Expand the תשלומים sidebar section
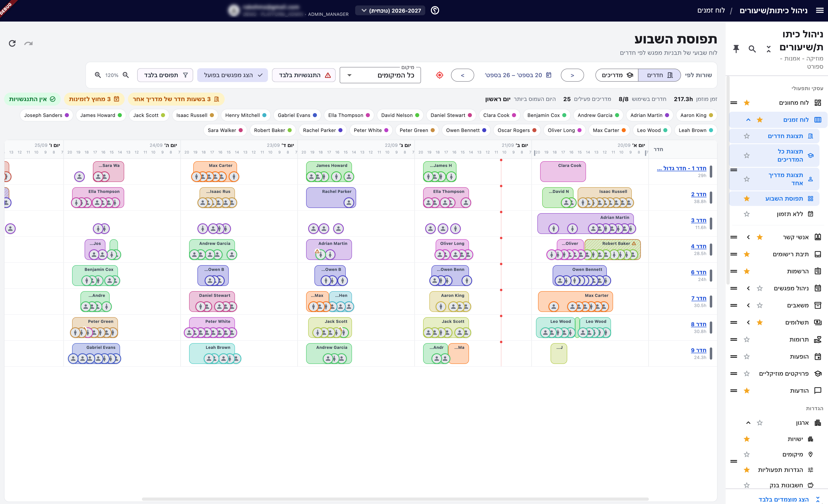Image resolution: width=828 pixels, height=504 pixels. coord(748,322)
